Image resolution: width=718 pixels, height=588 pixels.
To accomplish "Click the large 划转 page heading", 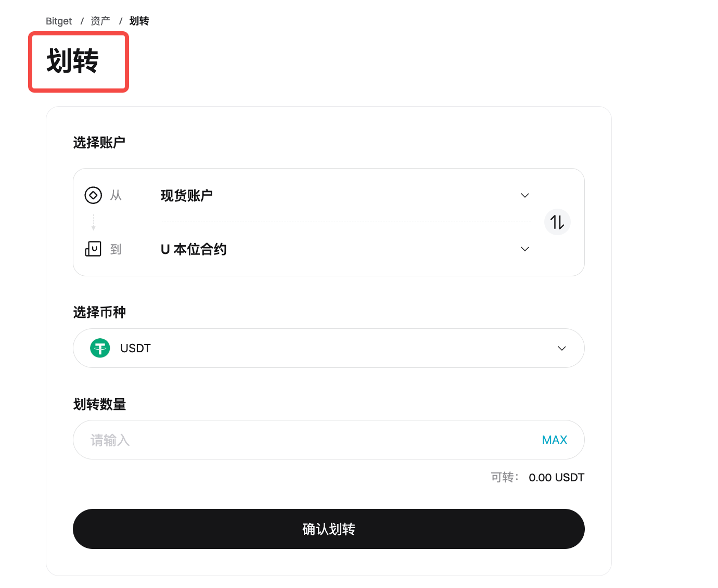I will click(73, 61).
